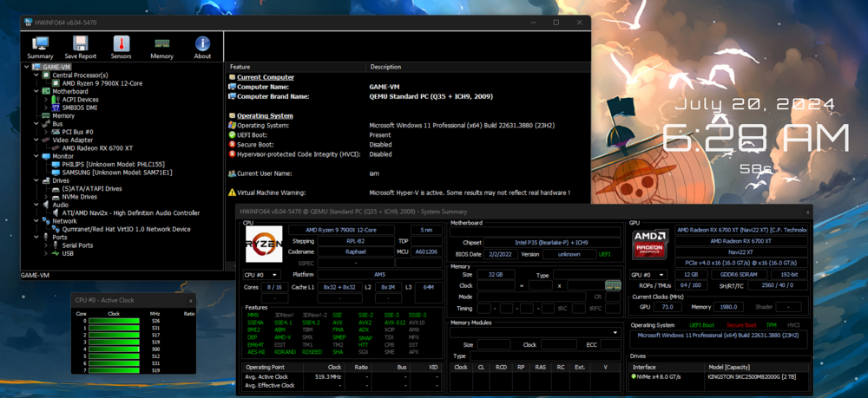Image resolution: width=868 pixels, height=398 pixels.
Task: Expand the PCI Bus #0 node
Action: click(46, 132)
